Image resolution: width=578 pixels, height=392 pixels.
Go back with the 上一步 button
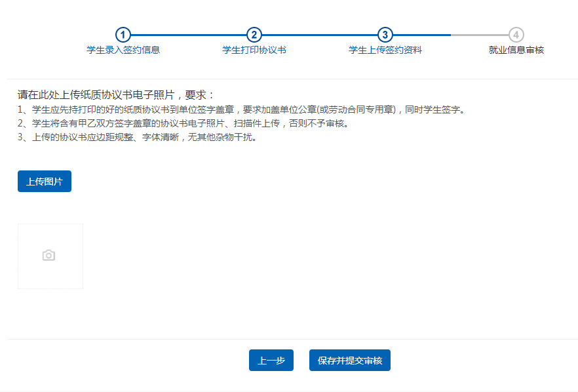271,361
